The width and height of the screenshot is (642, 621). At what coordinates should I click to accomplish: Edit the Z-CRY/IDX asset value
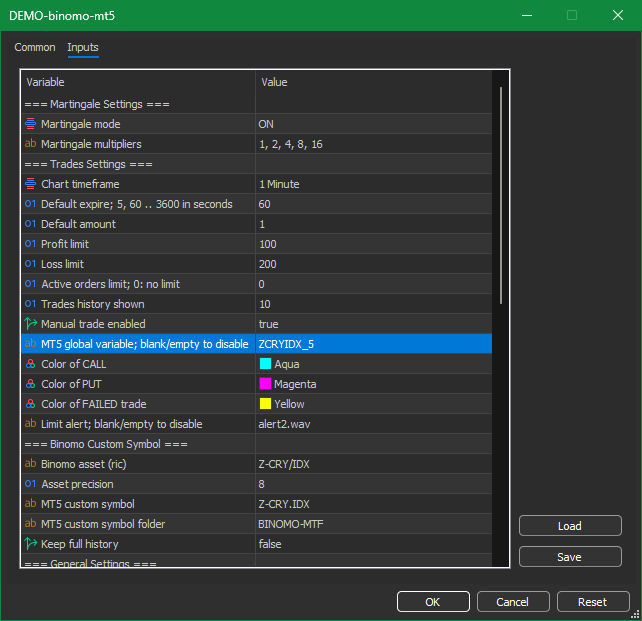coord(373,464)
